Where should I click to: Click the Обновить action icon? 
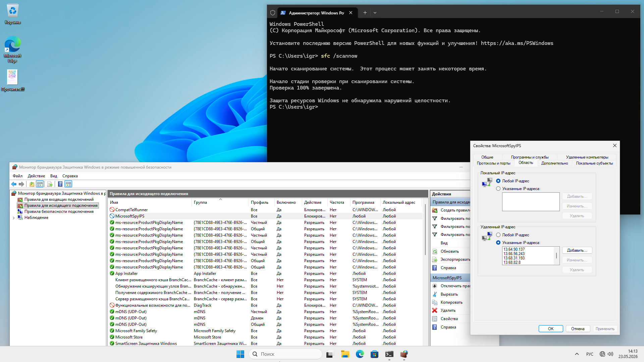tap(435, 251)
